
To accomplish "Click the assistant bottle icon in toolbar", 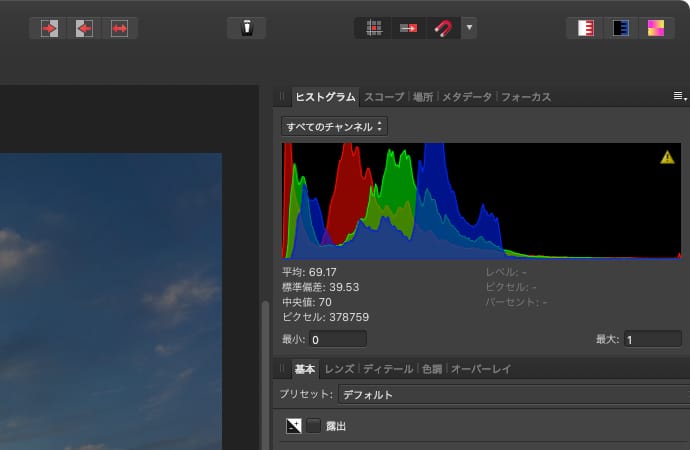I will pos(246,28).
